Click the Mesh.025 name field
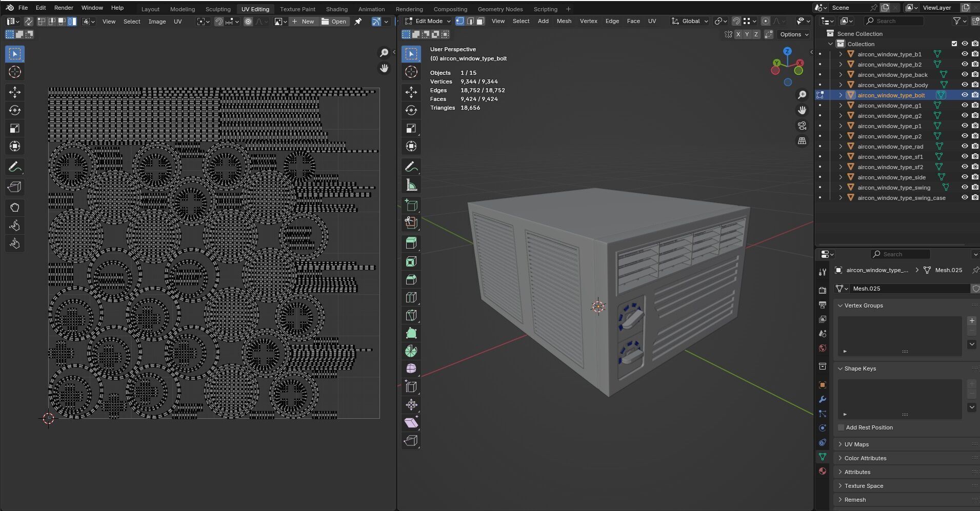980x511 pixels. (x=910, y=289)
